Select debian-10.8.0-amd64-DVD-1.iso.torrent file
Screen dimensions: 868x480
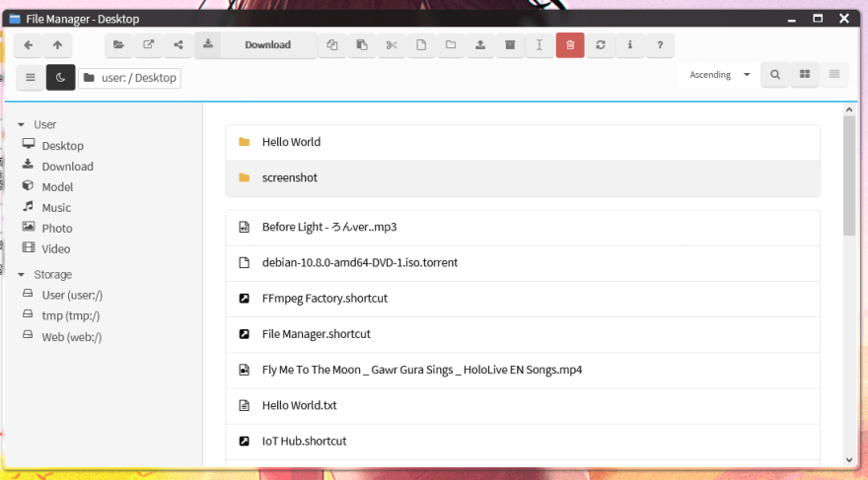(523, 263)
